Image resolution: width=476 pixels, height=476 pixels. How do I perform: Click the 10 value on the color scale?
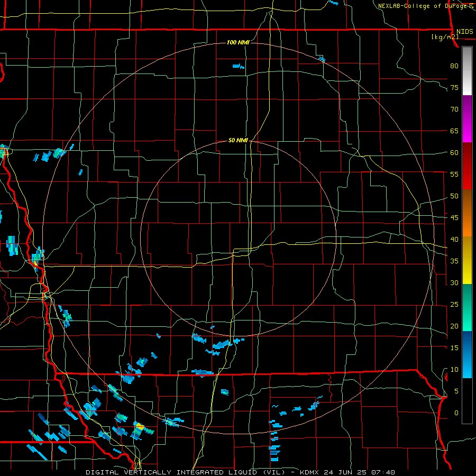coord(454,370)
